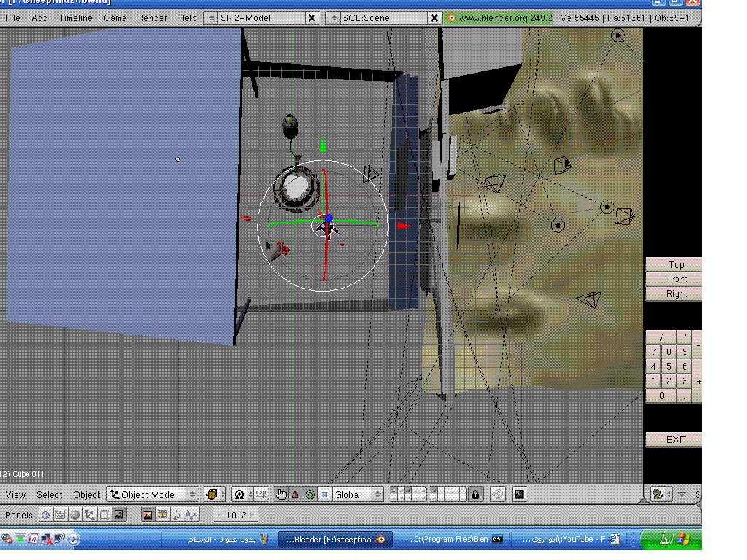Open the Timeline menu
The width and height of the screenshot is (747, 560).
click(x=75, y=17)
